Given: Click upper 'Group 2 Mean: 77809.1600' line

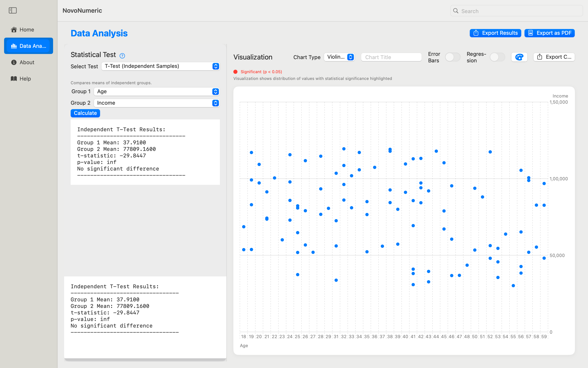Looking at the screenshot, I should tap(116, 149).
